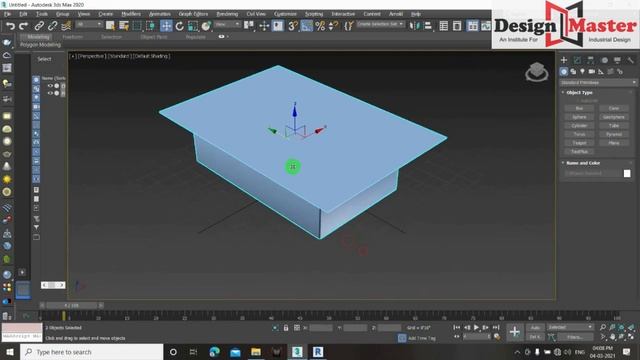Toggle 3D Snaps on the toolbar
This screenshot has width=640, height=360.
pyautogui.click(x=293, y=26)
